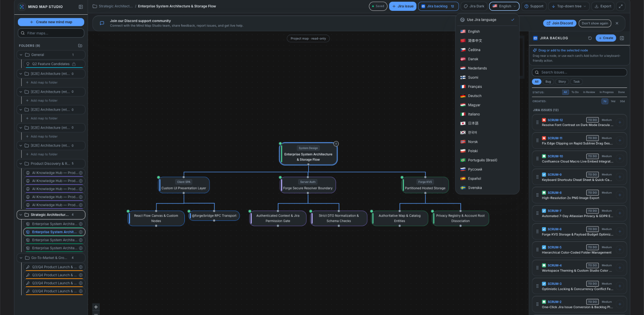
Task: Collapse the Strategic Architecture folder chevron
Action: pyautogui.click(x=21, y=215)
